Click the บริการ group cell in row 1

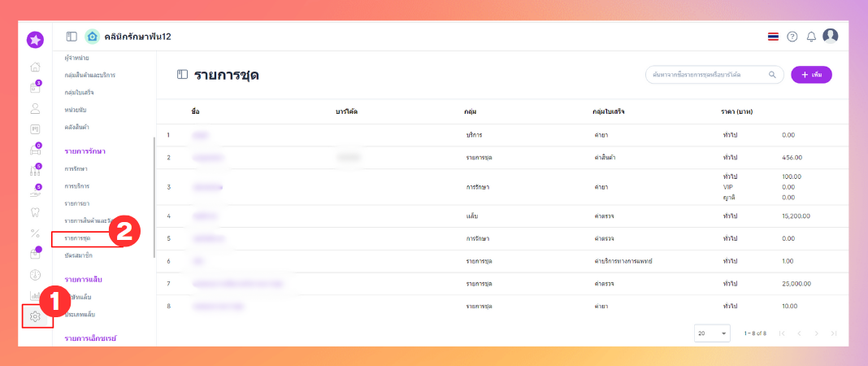click(x=475, y=135)
